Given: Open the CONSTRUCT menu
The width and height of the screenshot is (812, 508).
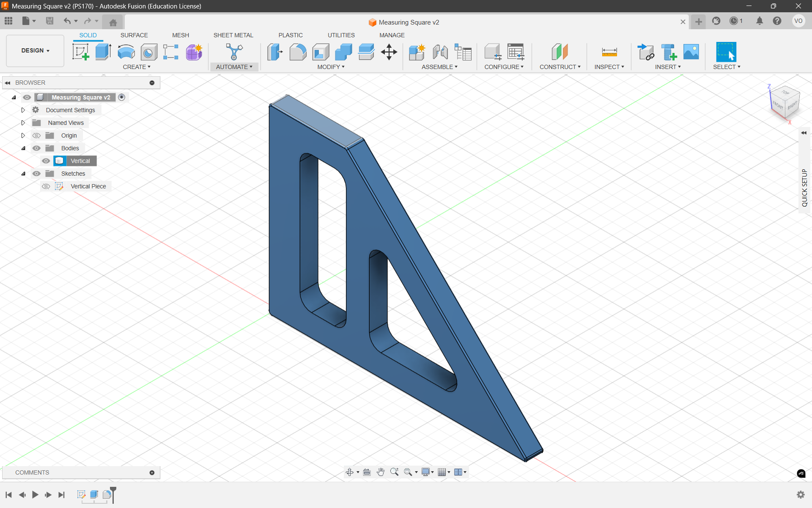Looking at the screenshot, I should point(560,67).
